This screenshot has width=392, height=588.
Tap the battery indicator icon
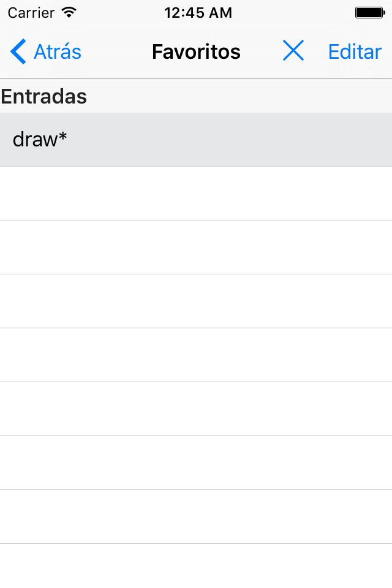(370, 13)
